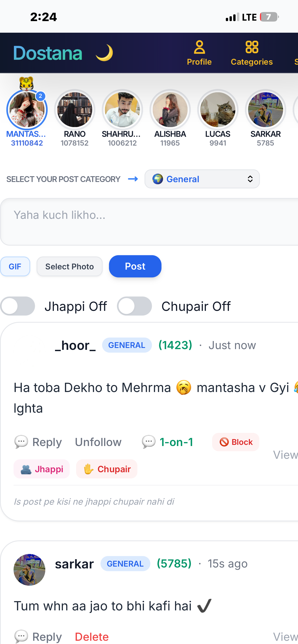The width and height of the screenshot is (298, 644).
Task: Open the GIF picker button
Action: coord(15,267)
